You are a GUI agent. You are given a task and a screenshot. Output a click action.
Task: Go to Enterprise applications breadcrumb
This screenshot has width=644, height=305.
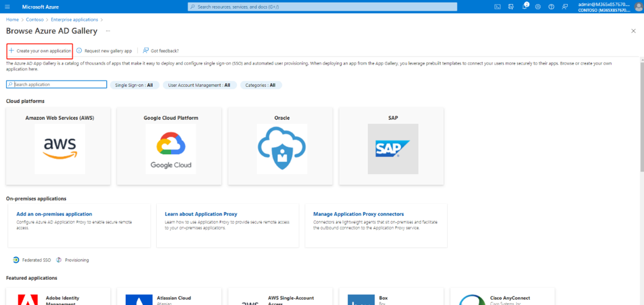pos(75,20)
